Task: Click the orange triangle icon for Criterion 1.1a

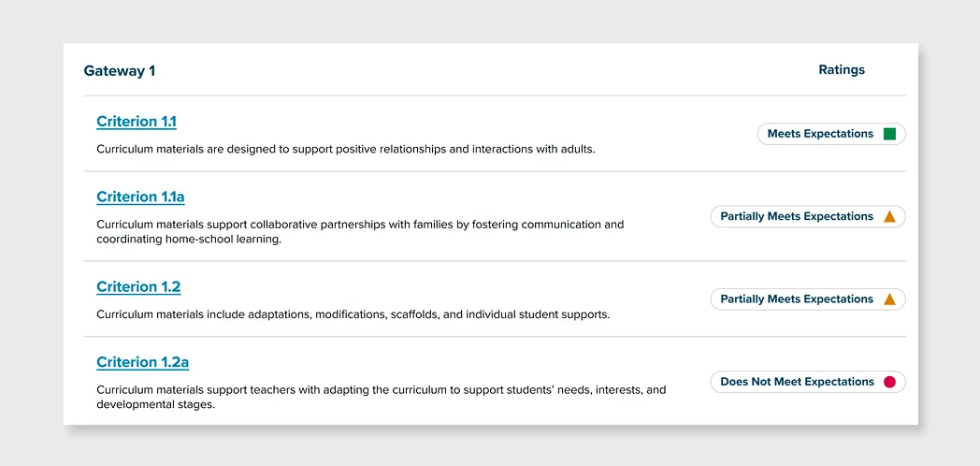Action: (x=889, y=217)
